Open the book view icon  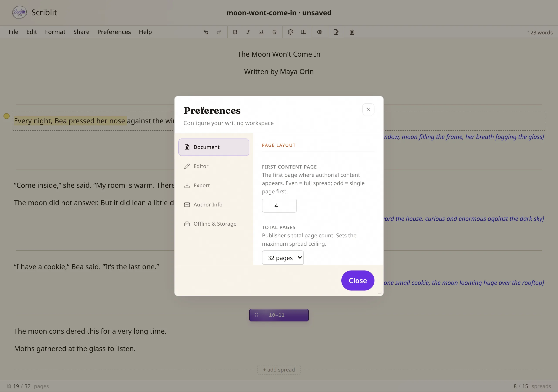point(304,32)
